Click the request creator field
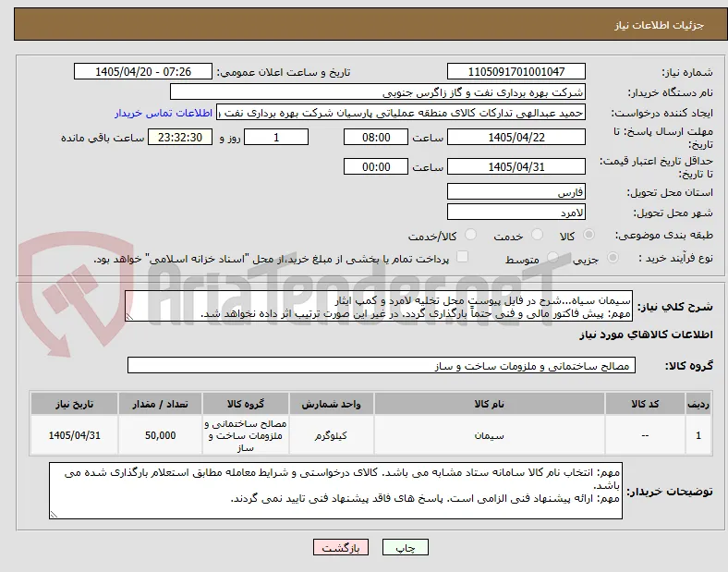Image resolution: width=728 pixels, height=572 pixels. tap(401, 113)
